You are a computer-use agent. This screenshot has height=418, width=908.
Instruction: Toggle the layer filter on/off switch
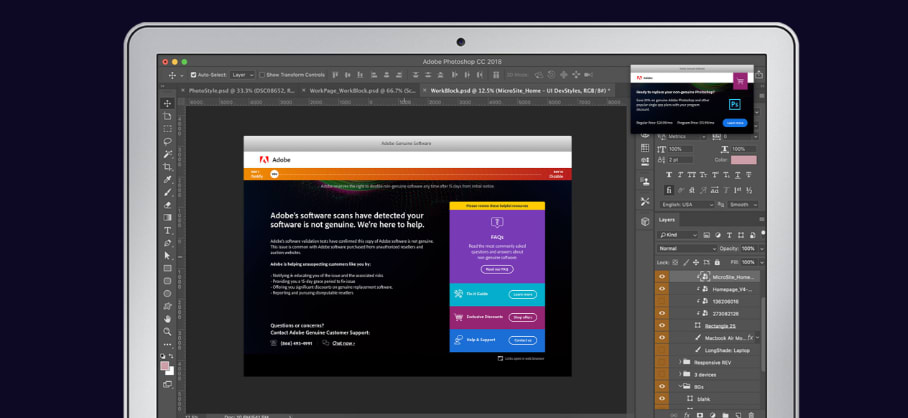763,233
